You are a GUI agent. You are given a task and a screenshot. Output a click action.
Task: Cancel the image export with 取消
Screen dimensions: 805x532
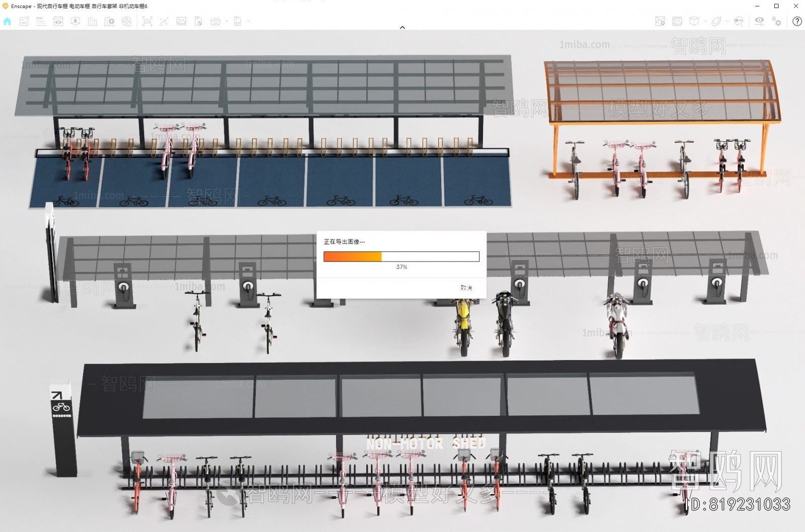(466, 288)
